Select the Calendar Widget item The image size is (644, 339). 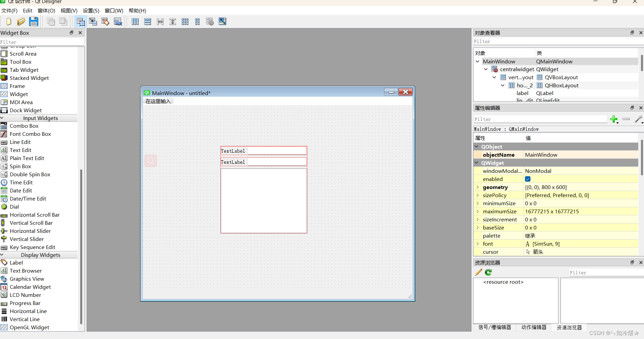point(30,287)
